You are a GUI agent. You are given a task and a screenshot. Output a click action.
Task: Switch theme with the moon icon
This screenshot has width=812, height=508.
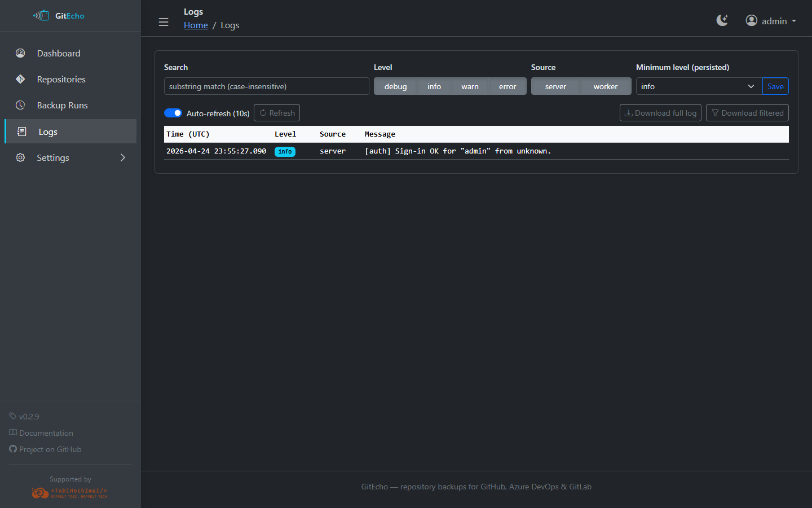click(x=722, y=21)
